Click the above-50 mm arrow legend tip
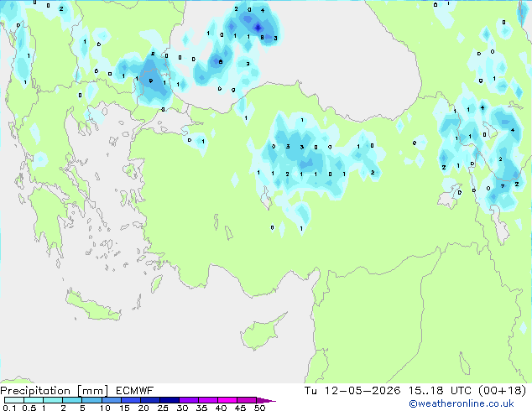Image resolution: width=532 pixels, height=411 pixels. coord(266,400)
